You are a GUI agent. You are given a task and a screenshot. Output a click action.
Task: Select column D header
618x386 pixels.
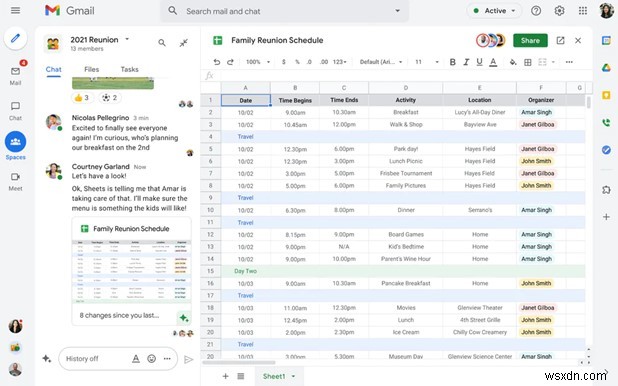(x=406, y=88)
